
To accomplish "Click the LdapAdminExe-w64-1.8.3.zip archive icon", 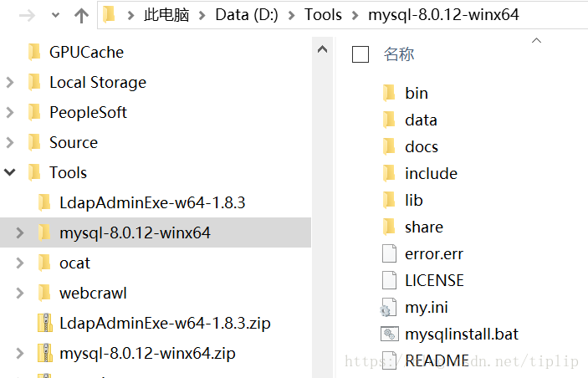I will [x=44, y=324].
